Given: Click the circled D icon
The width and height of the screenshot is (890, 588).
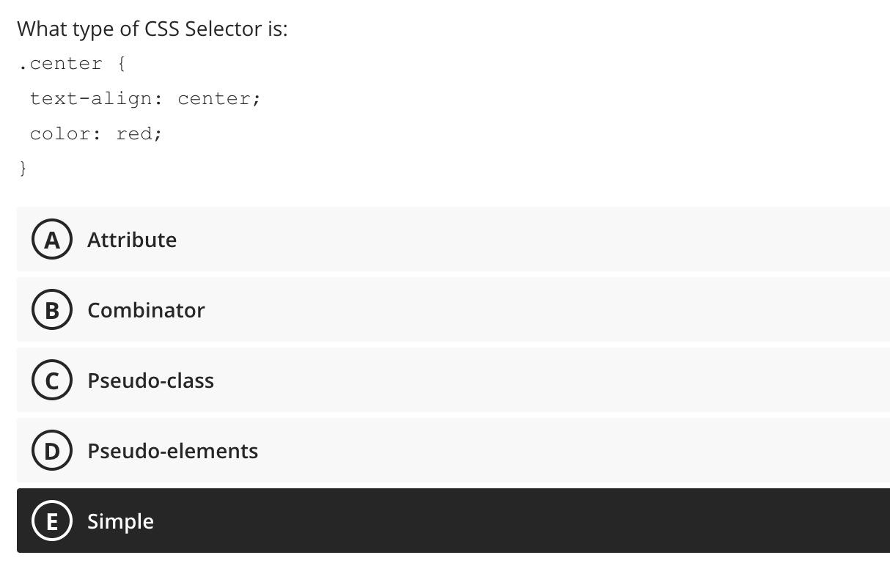Looking at the screenshot, I should (x=51, y=450).
